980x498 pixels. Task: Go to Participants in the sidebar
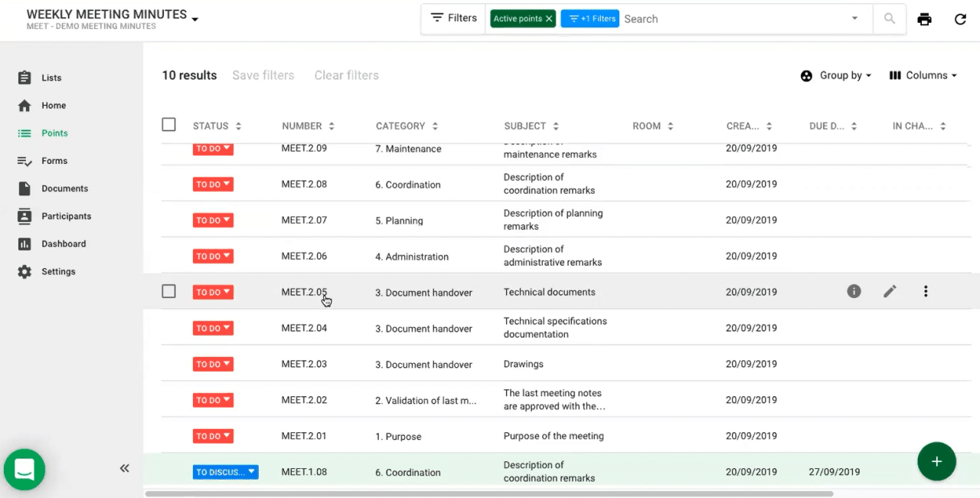tap(66, 216)
